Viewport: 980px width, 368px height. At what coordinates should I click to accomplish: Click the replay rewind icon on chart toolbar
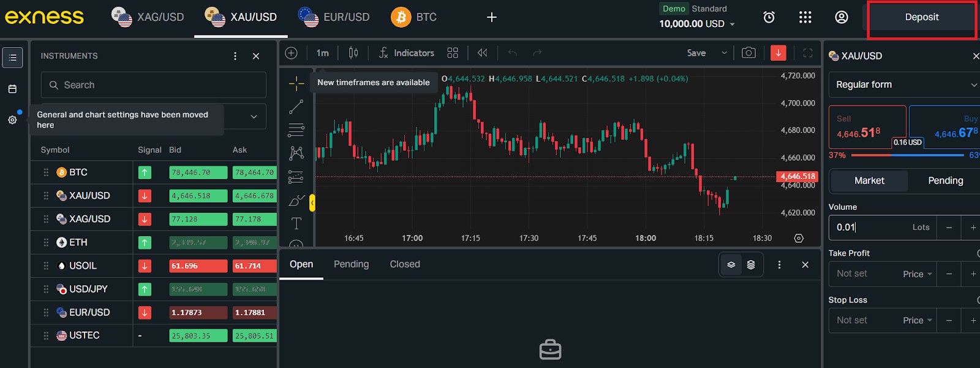tap(483, 53)
